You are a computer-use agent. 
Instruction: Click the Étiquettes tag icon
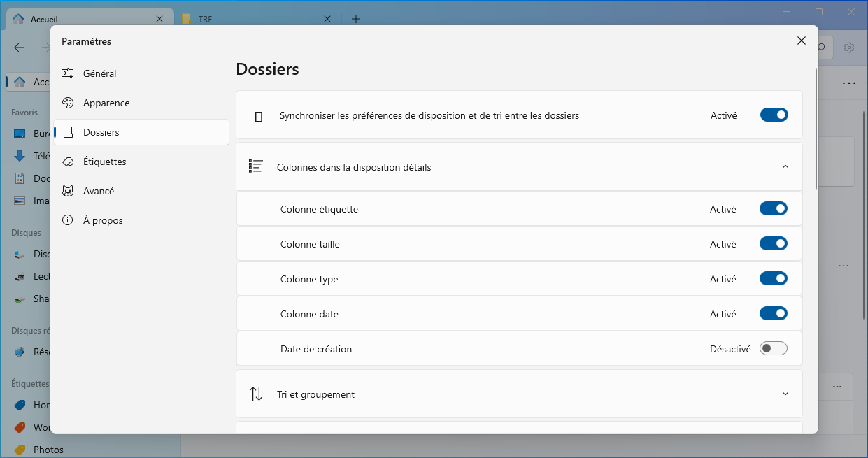tap(68, 162)
